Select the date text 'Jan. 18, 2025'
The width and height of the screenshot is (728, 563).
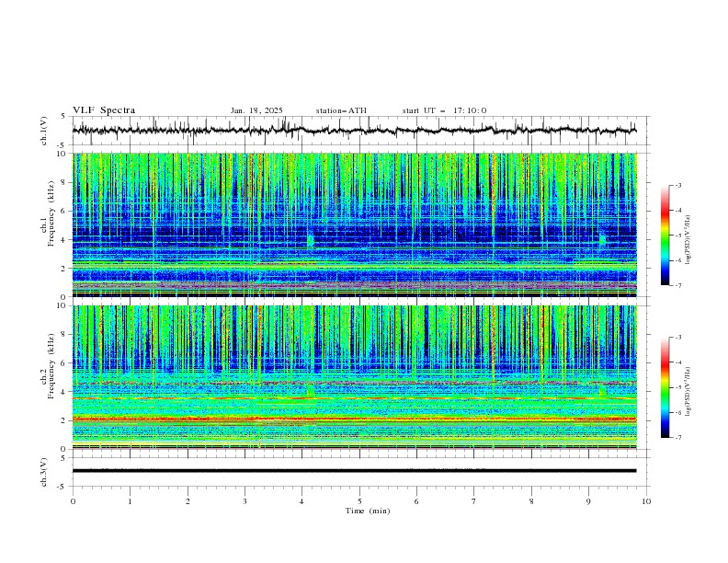[256, 110]
